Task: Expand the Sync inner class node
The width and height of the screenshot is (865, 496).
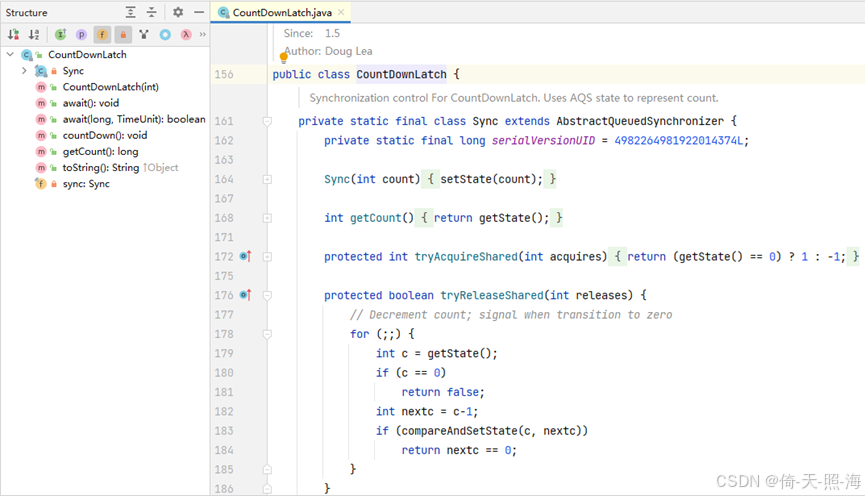Action: coord(24,71)
